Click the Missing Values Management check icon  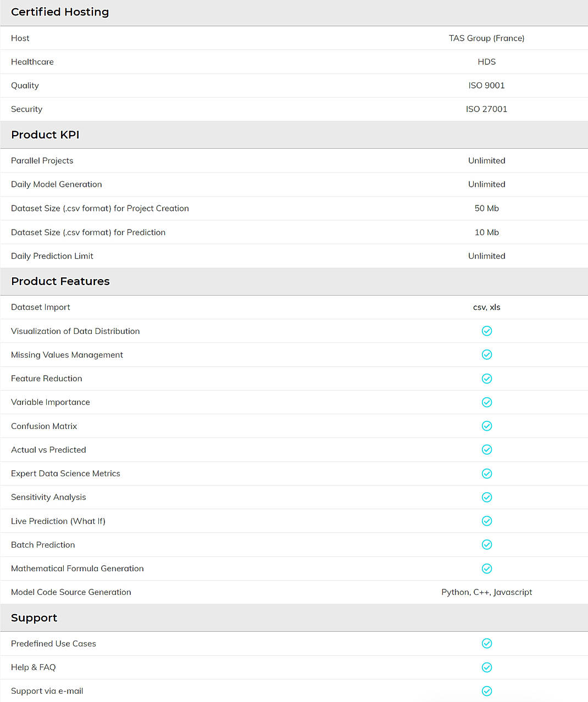[x=487, y=354]
